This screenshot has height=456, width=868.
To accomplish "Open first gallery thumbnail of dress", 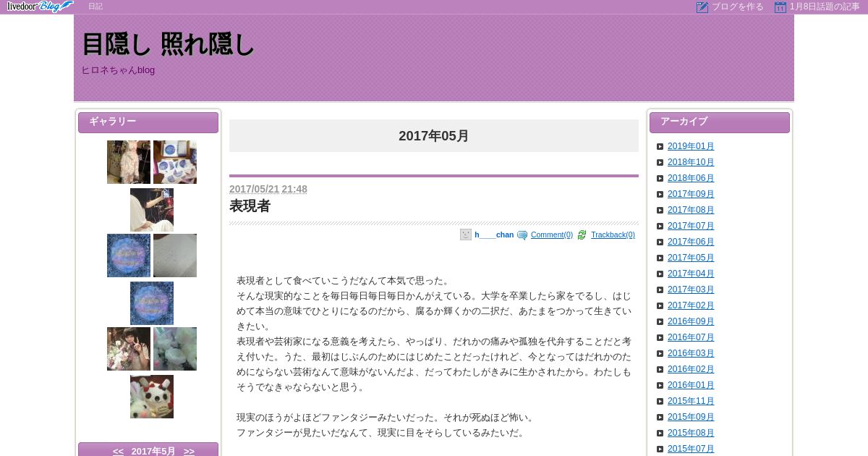I will (x=129, y=162).
